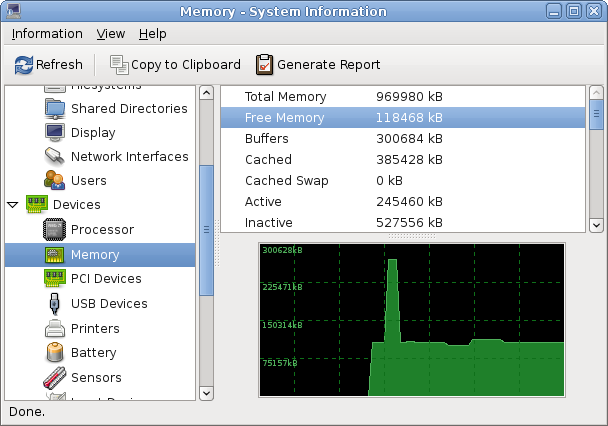Select the Processor chip icon
Image resolution: width=608 pixels, height=426 pixels.
55,230
